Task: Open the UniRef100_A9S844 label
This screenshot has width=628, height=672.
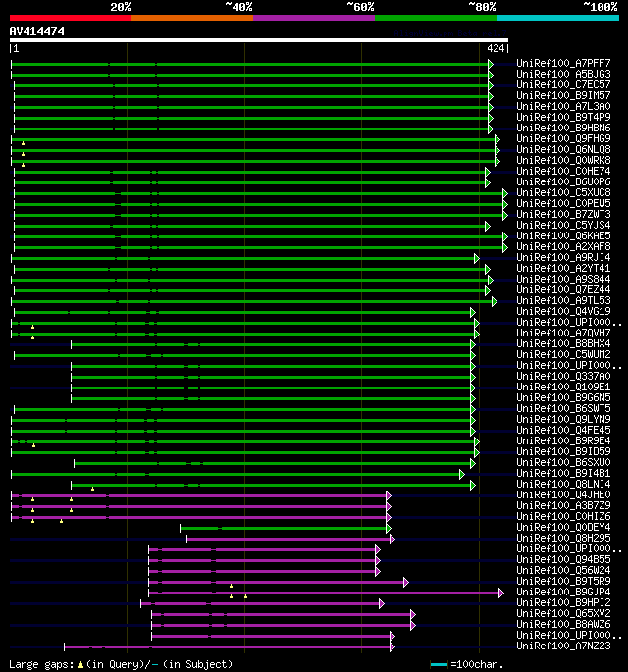Action: [x=563, y=279]
